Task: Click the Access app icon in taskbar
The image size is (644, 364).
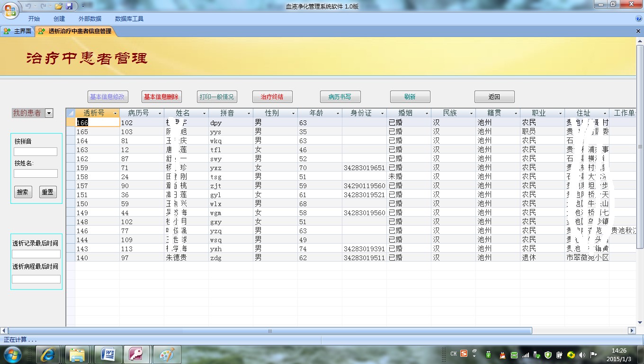Action: pyautogui.click(x=137, y=355)
